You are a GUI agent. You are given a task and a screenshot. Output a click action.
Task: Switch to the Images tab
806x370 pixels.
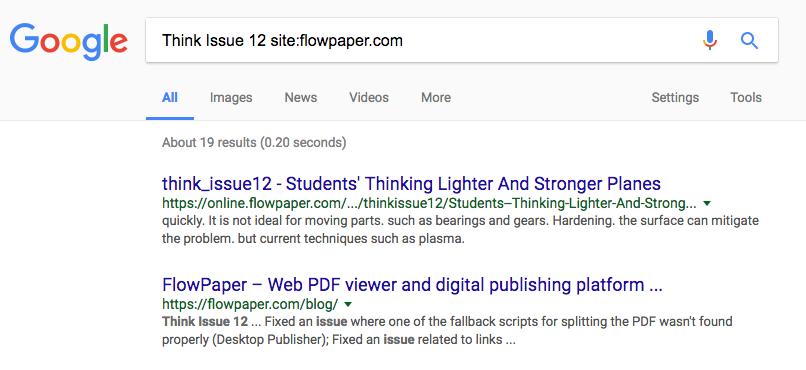[x=231, y=98]
